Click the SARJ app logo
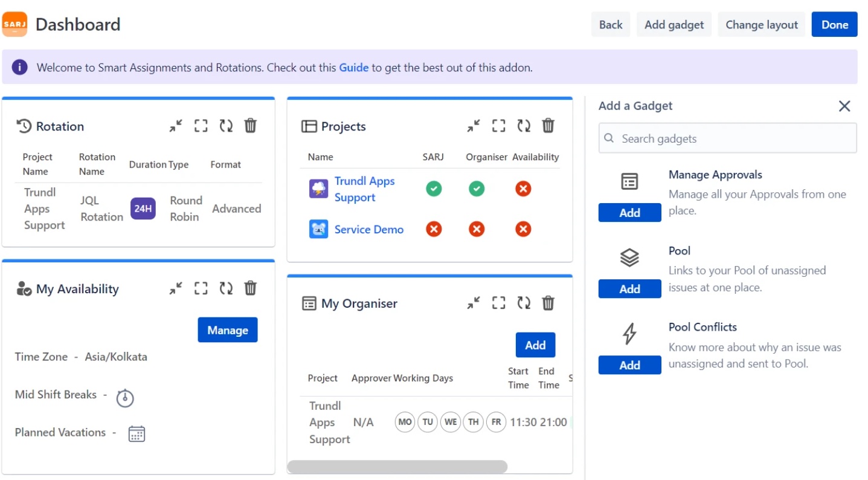The width and height of the screenshot is (868, 480). (14, 24)
